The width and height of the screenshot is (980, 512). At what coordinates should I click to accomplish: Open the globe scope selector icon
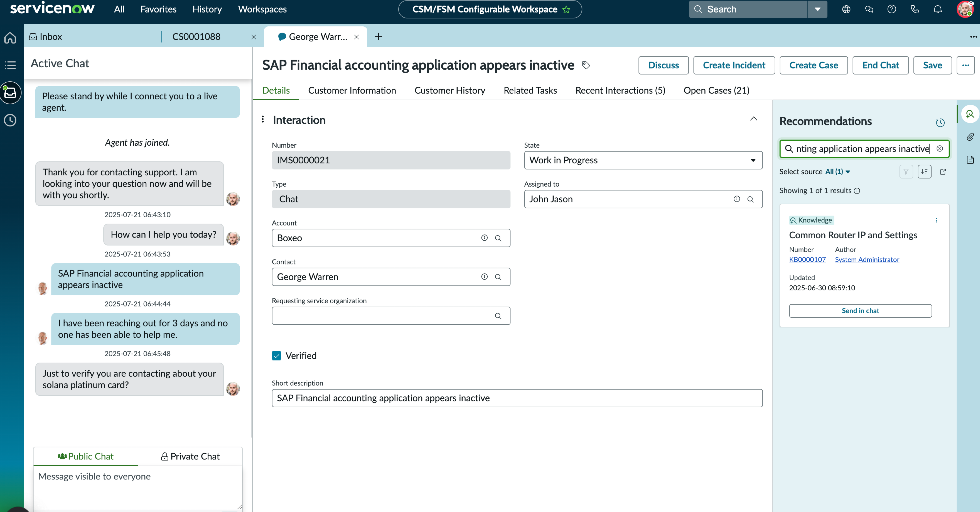[846, 9]
